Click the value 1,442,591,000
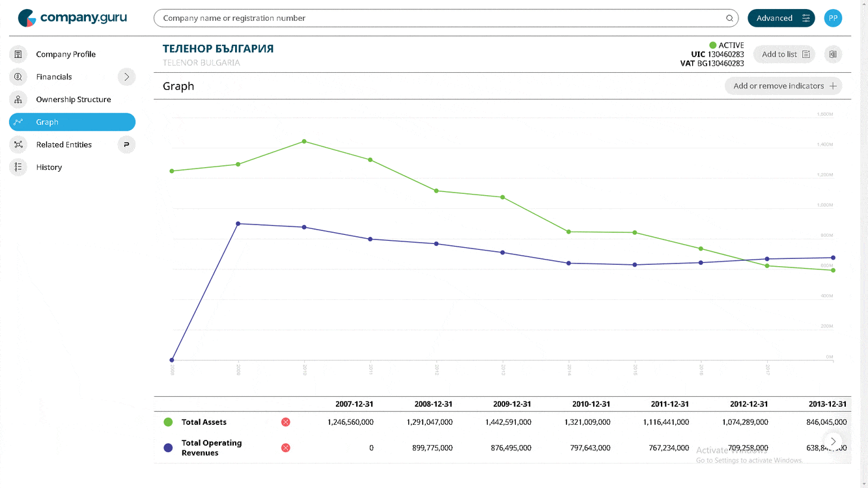 pyautogui.click(x=508, y=422)
